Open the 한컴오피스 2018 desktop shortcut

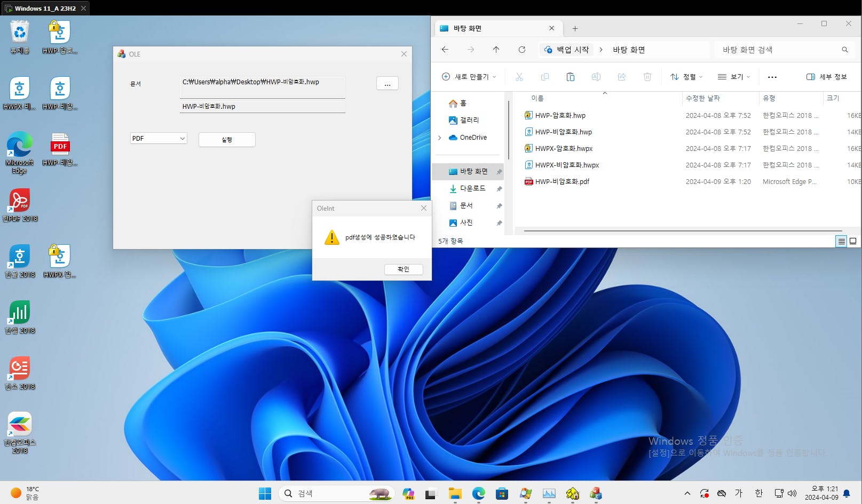click(x=20, y=433)
